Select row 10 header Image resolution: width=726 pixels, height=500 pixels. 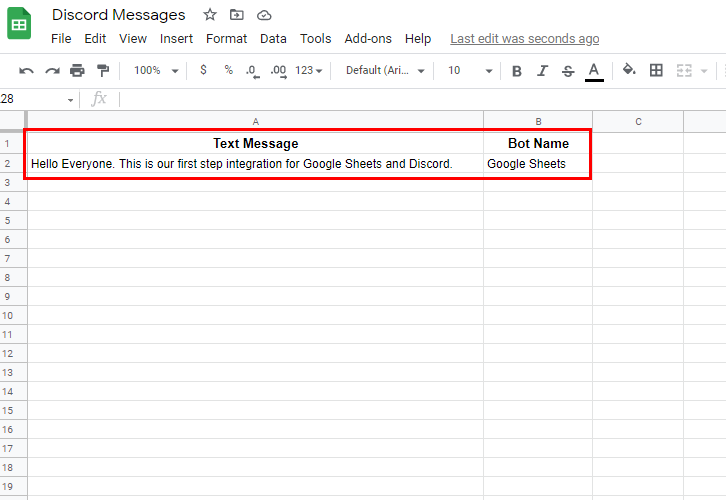(13, 315)
